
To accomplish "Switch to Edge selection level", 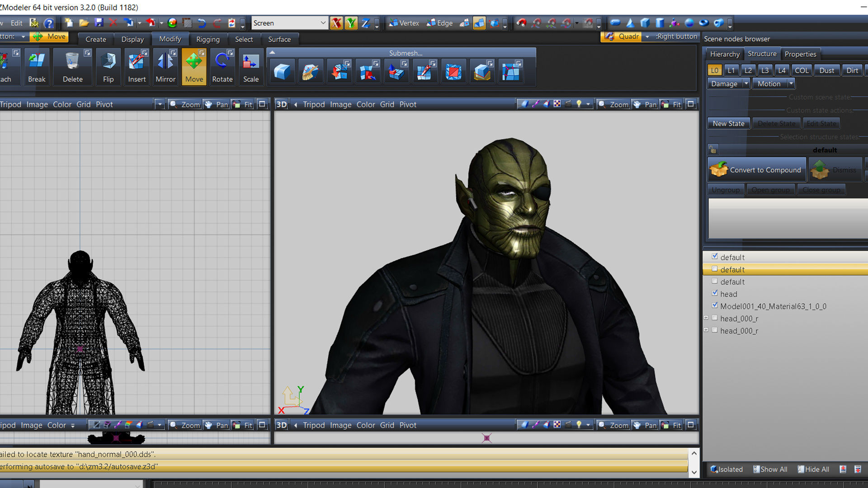I will pos(440,23).
